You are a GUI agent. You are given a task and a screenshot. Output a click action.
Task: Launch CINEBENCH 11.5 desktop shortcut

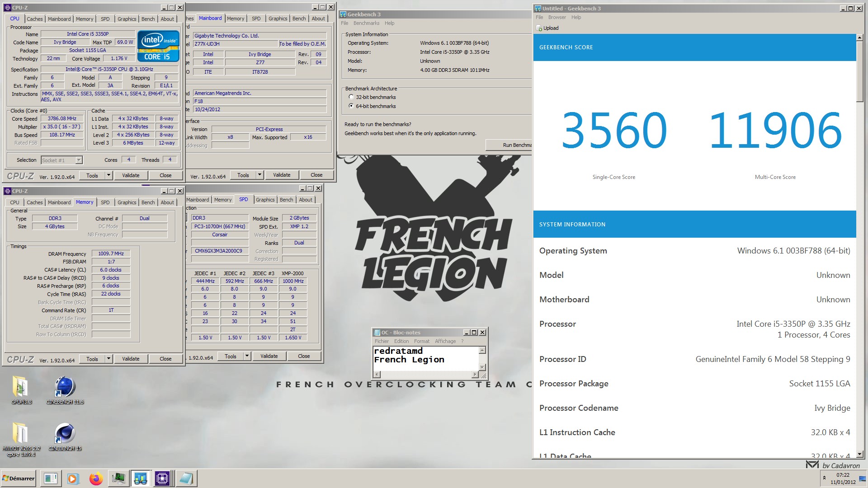point(65,389)
